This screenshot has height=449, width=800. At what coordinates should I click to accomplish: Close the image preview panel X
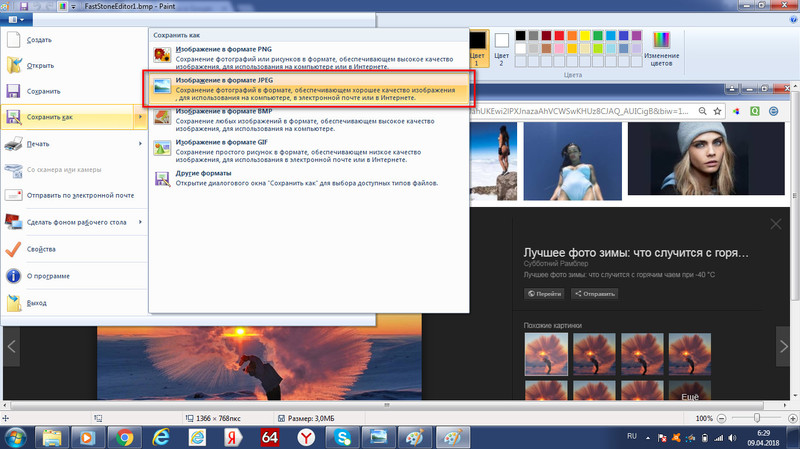click(x=776, y=224)
